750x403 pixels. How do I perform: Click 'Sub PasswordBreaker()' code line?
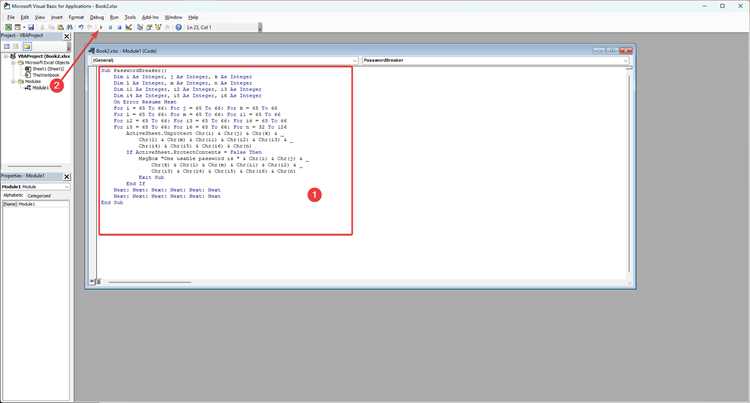pos(134,70)
